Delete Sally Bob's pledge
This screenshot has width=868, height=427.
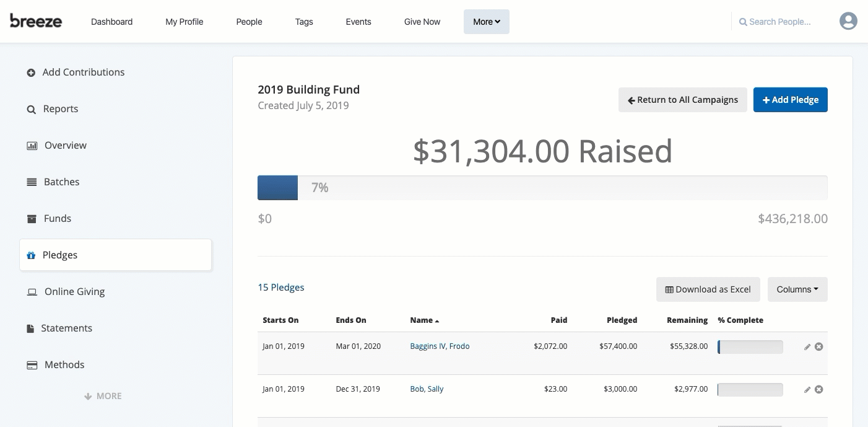click(x=818, y=389)
